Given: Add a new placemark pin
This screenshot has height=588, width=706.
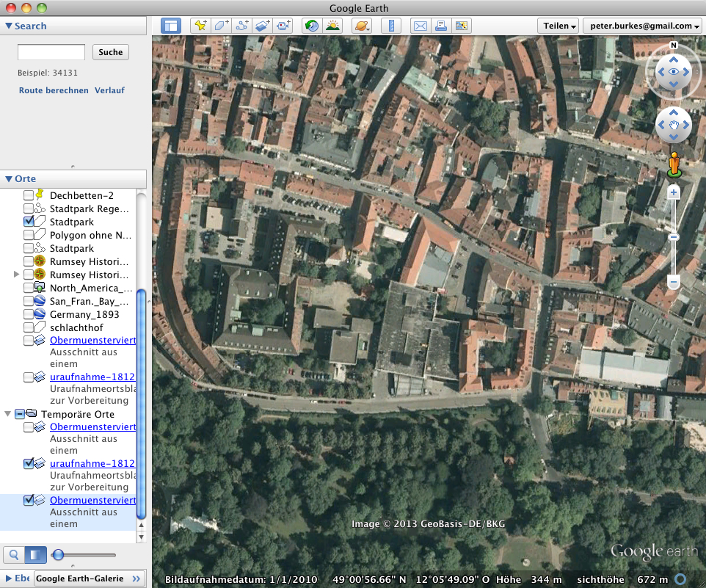Looking at the screenshot, I should (x=200, y=26).
